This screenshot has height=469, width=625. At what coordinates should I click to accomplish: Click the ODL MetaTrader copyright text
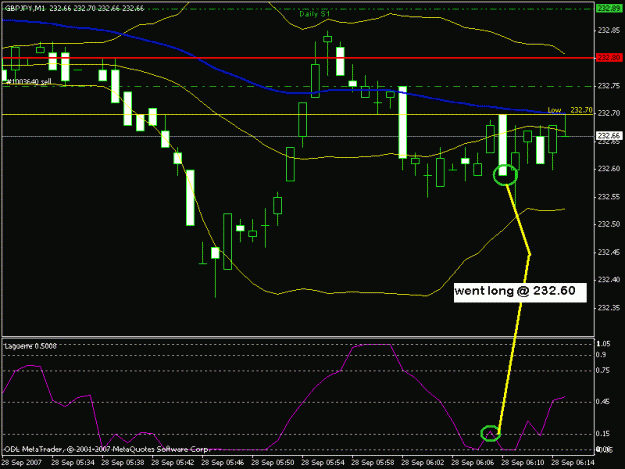pyautogui.click(x=106, y=449)
